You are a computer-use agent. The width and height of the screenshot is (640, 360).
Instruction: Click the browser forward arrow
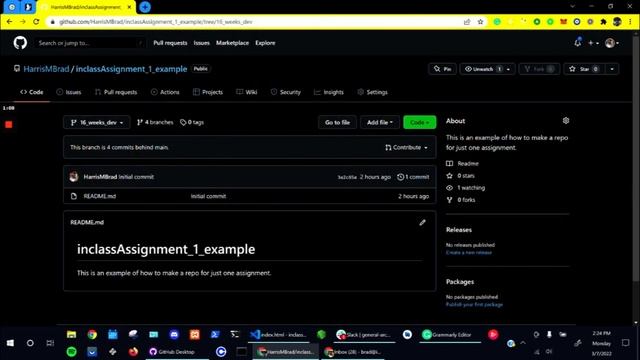point(23,22)
